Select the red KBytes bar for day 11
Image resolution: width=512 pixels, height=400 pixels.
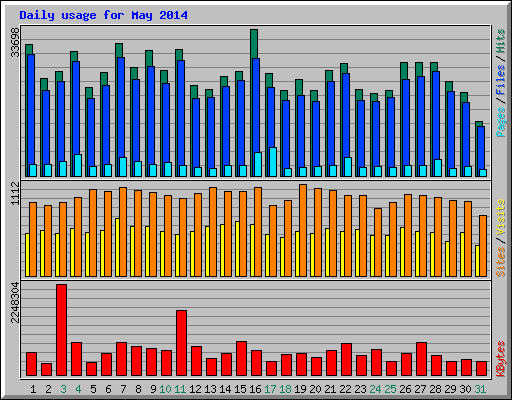pyautogui.click(x=181, y=343)
